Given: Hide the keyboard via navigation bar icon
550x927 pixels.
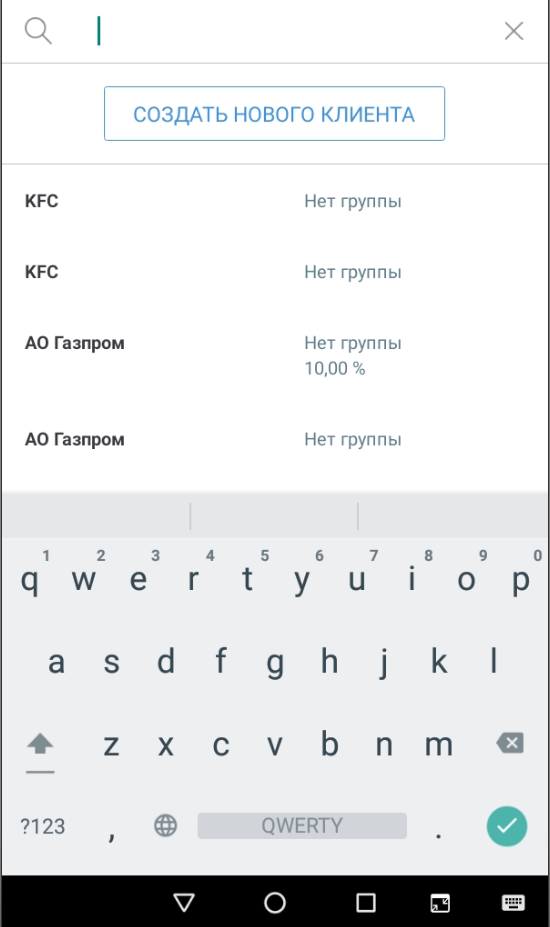Looking at the screenshot, I should pyautogui.click(x=513, y=902).
